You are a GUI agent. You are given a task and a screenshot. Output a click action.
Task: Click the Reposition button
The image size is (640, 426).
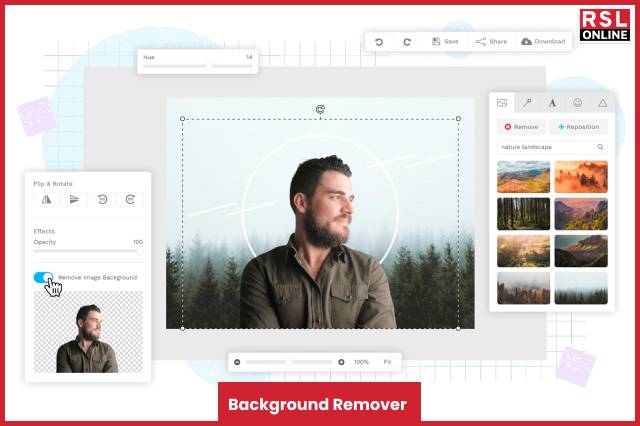[578, 127]
